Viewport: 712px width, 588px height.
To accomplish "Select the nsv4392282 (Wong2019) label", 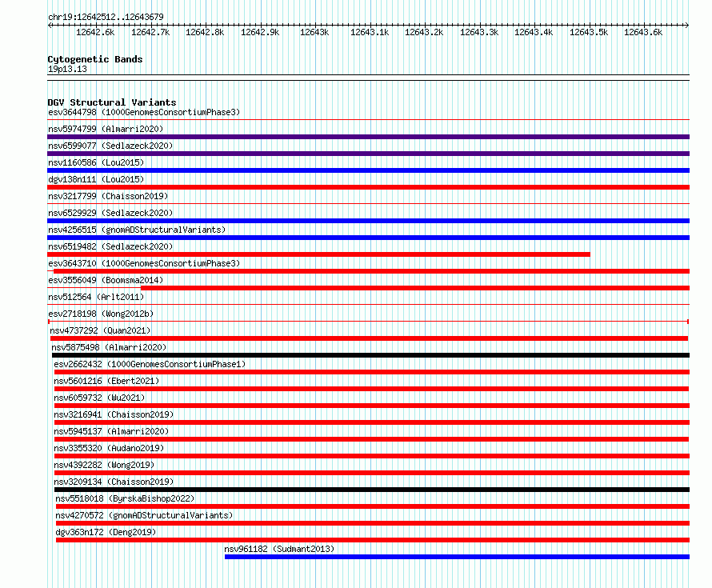I will tap(104, 465).
